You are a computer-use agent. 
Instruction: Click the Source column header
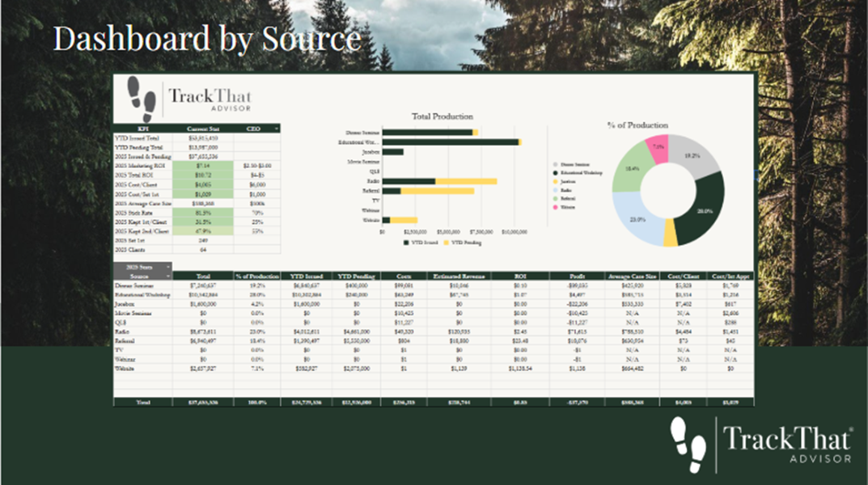pos(142,276)
